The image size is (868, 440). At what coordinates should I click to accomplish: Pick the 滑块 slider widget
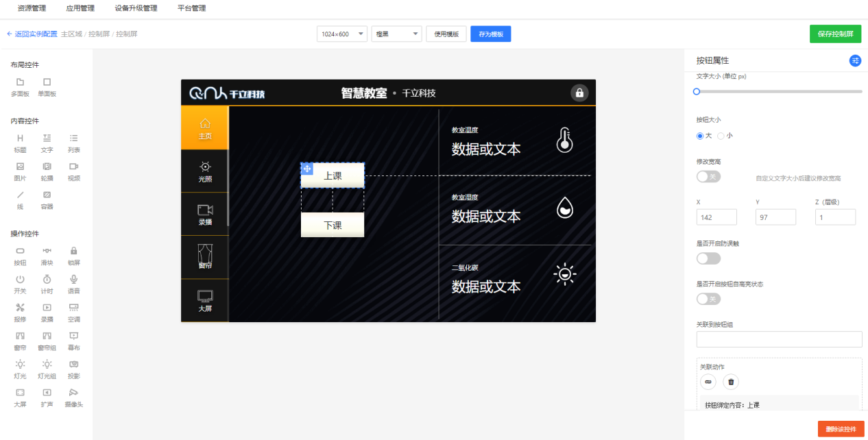pos(47,256)
